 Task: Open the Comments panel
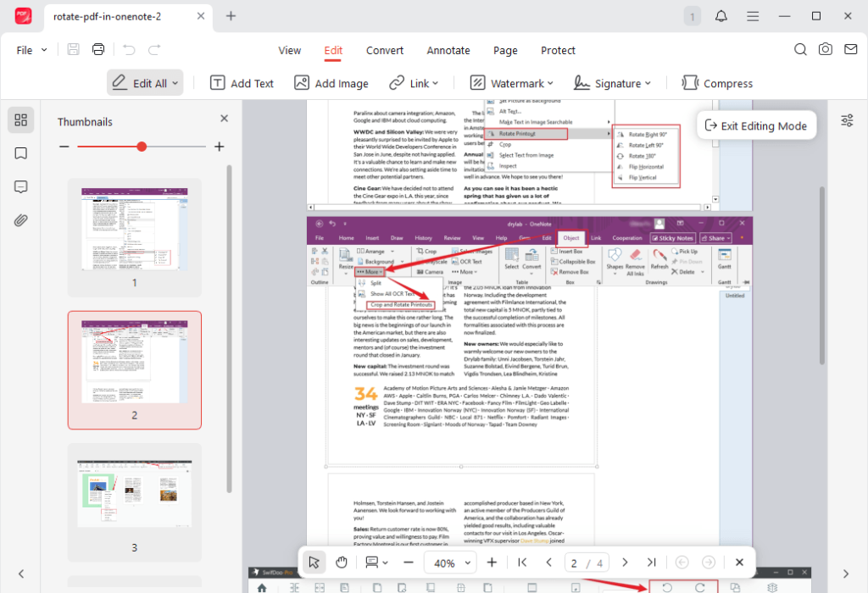click(20, 187)
